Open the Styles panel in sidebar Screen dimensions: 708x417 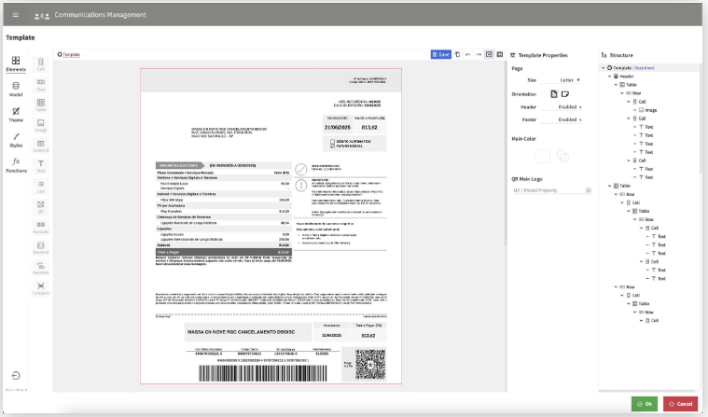coord(16,139)
